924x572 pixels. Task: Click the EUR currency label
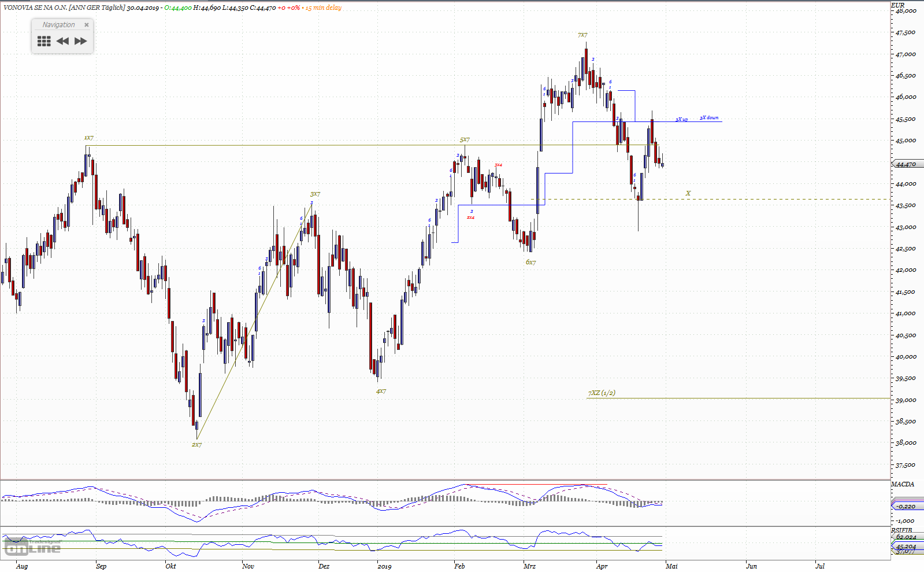click(898, 5)
